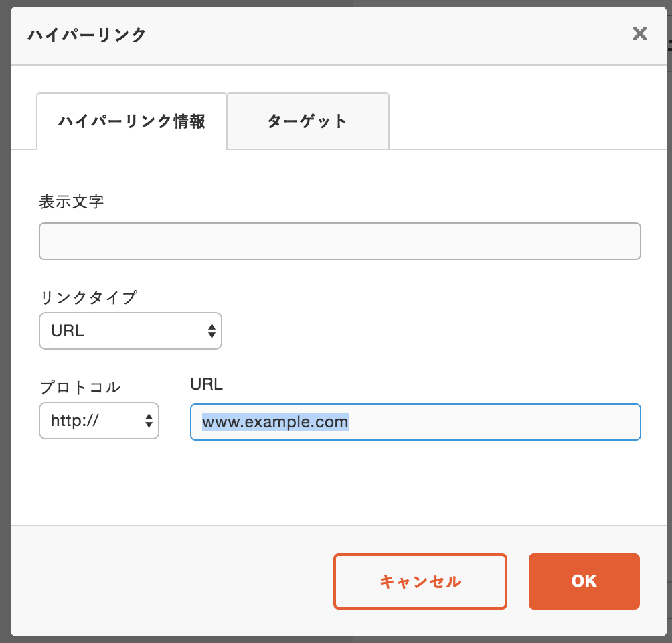The width and height of the screenshot is (672, 643).
Task: Click the arrows on the プロトコル select
Action: [149, 421]
